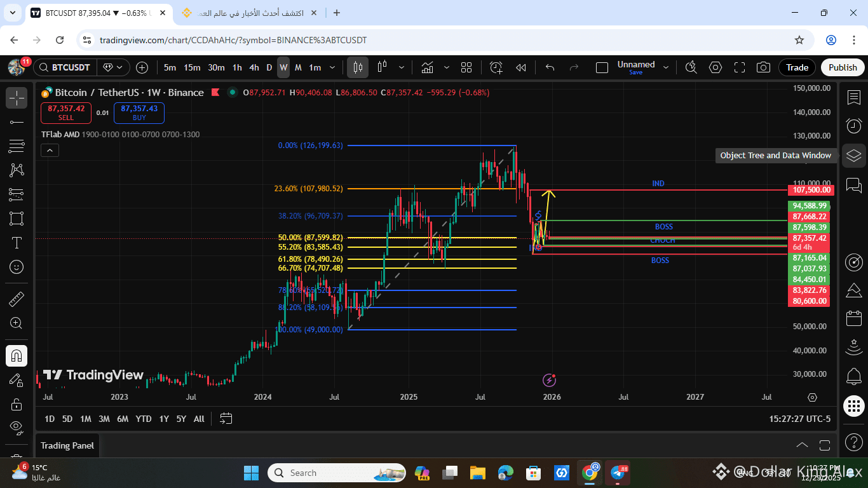Screen dimensions: 868x488
Task: Open chart settings with the gear icon
Action: tap(715, 67)
